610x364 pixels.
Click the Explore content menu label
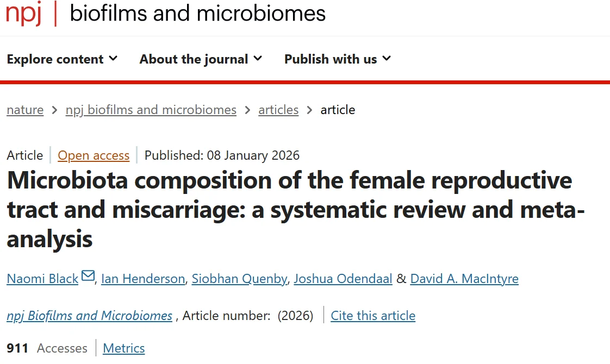[55, 59]
